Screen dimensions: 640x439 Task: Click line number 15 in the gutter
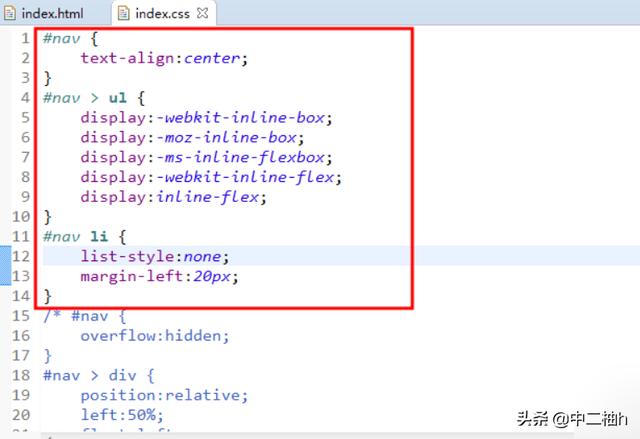coord(21,315)
